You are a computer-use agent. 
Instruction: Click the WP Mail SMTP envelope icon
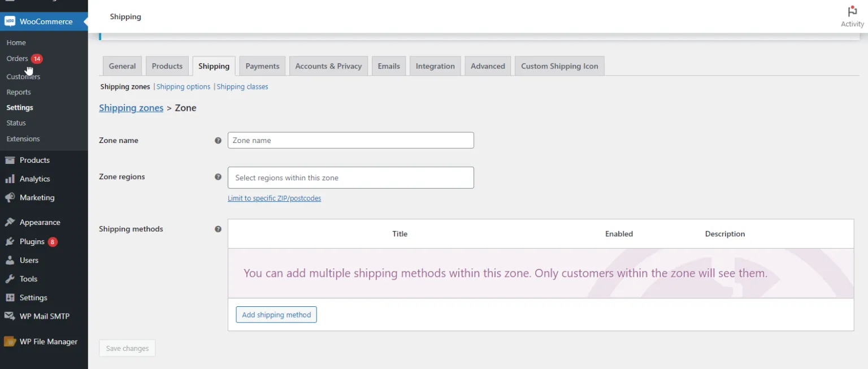10,316
